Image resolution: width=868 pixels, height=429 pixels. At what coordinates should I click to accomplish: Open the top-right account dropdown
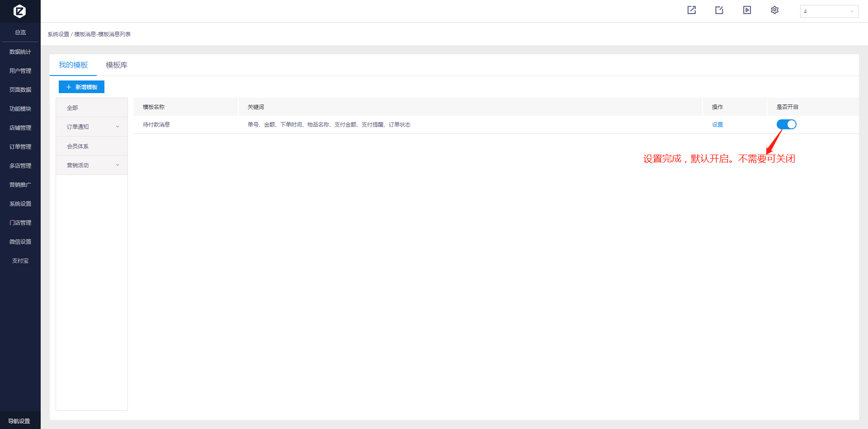click(x=829, y=11)
